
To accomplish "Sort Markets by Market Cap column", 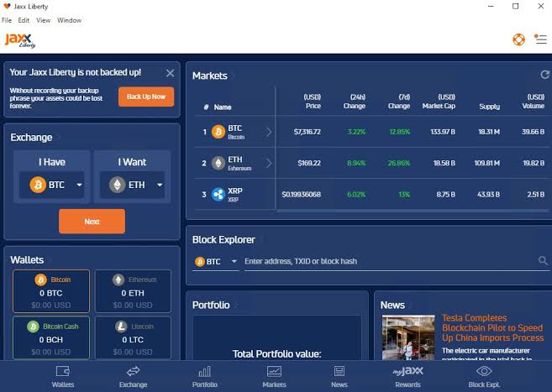I will pyautogui.click(x=439, y=102).
